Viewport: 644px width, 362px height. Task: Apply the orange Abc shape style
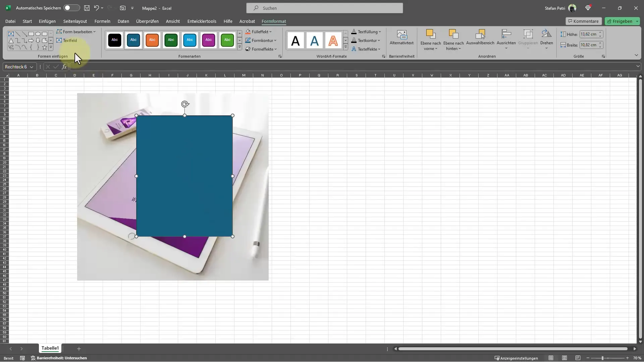pos(152,40)
